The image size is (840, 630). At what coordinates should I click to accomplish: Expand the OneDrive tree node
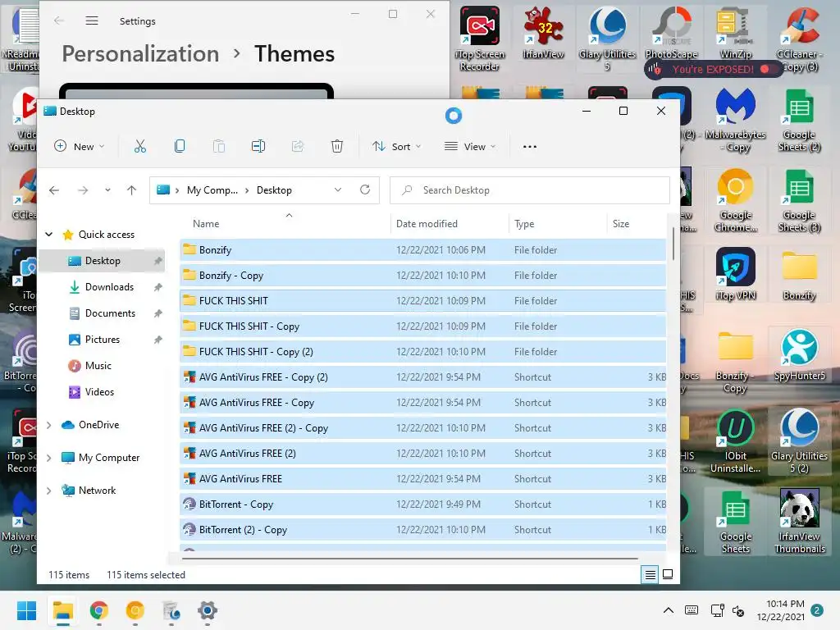[x=48, y=425]
